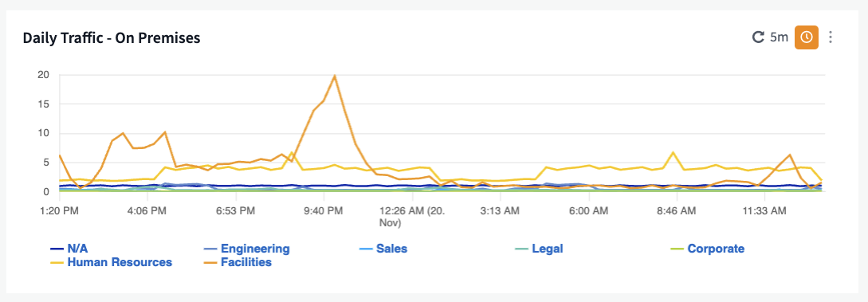Click the 6:00 AM x-axis label

click(588, 210)
